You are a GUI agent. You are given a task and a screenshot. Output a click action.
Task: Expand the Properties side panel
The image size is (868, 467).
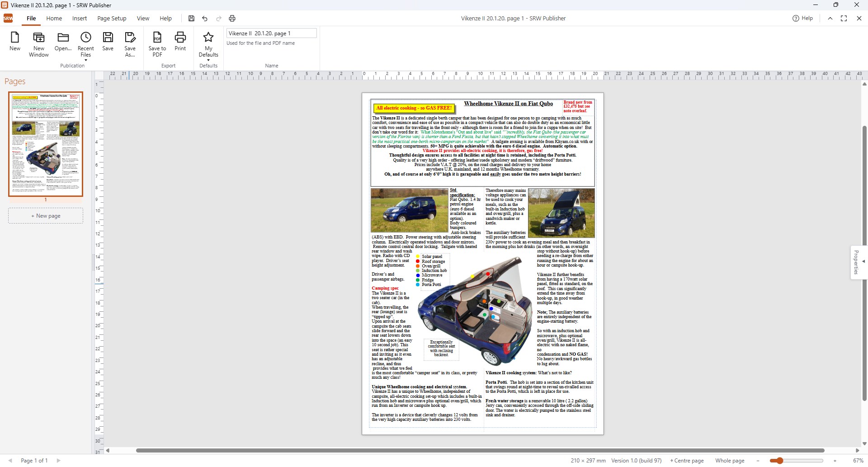[859, 262]
